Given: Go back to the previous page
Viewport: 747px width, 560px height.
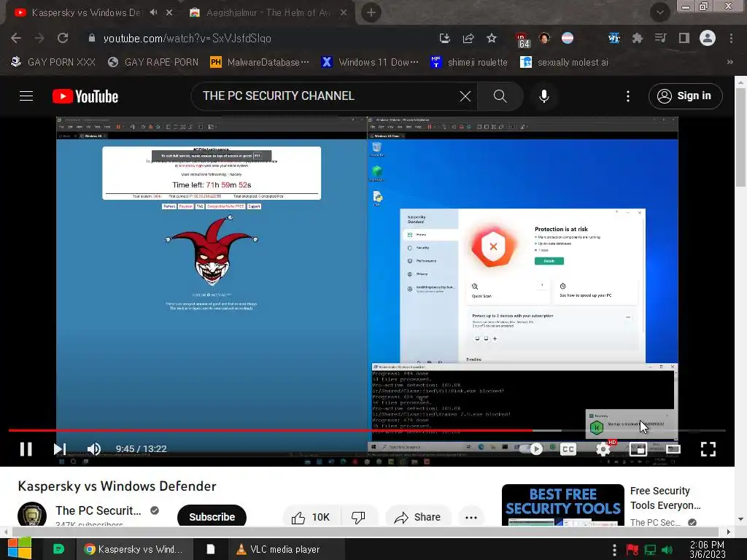Looking at the screenshot, I should click(x=16, y=38).
